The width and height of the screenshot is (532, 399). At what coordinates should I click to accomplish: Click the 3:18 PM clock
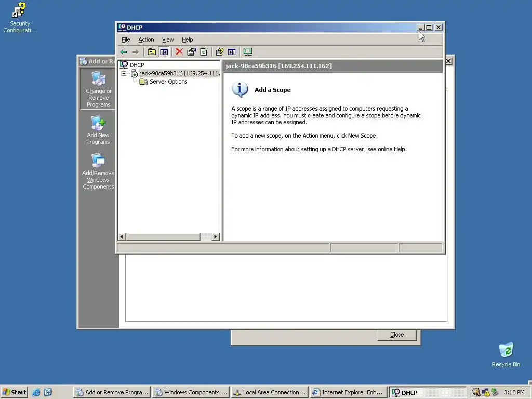pos(514,392)
